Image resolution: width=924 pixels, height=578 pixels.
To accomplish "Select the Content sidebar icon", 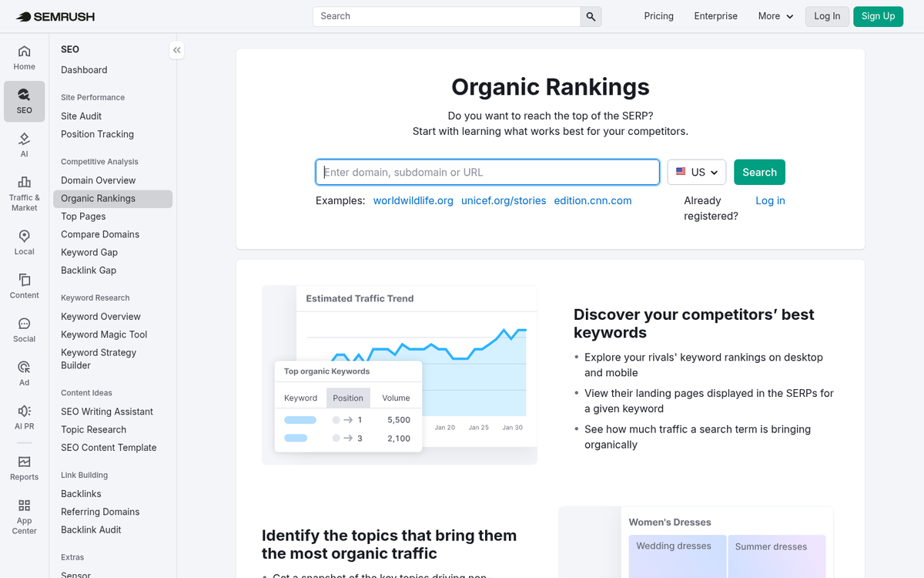I will [x=24, y=285].
